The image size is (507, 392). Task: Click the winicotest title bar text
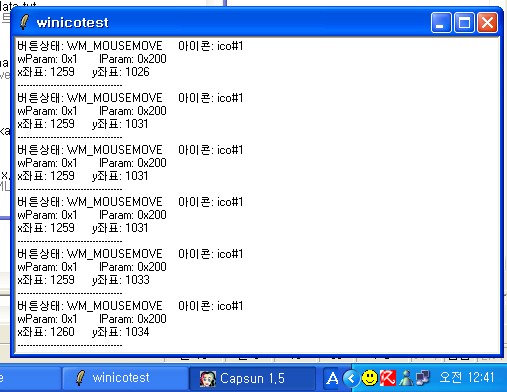coord(72,23)
